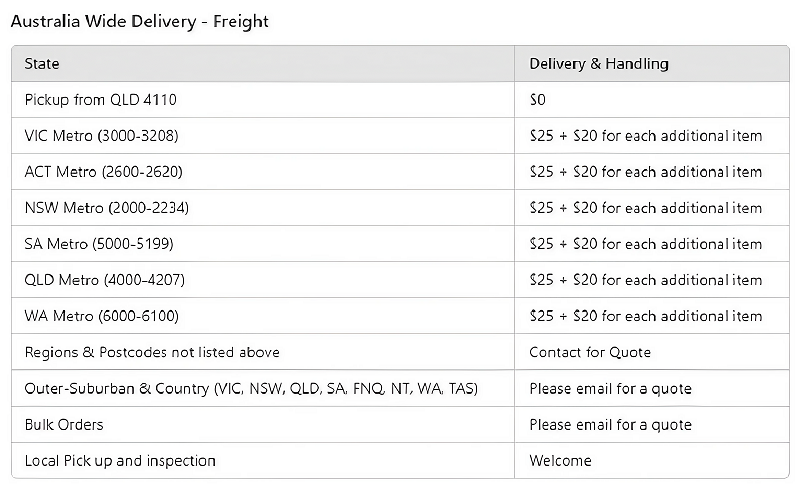Click 'Regions & Postcodes not listed above'

tap(152, 352)
